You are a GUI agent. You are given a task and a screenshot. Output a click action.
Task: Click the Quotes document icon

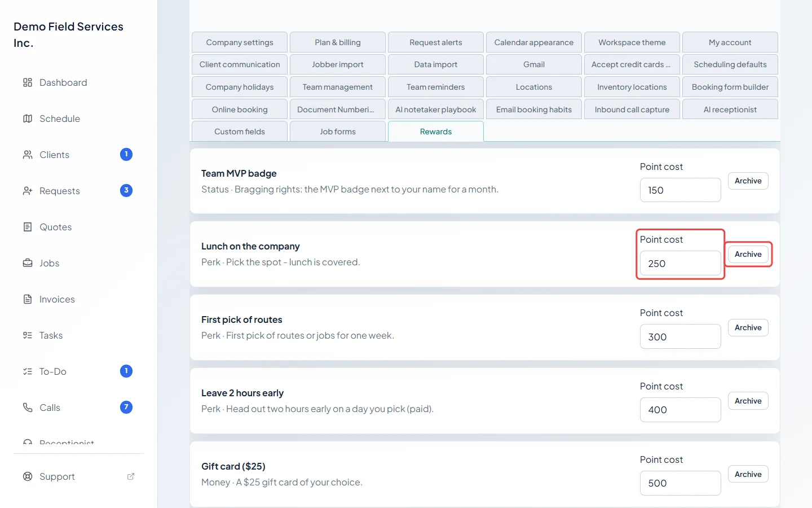tap(28, 227)
